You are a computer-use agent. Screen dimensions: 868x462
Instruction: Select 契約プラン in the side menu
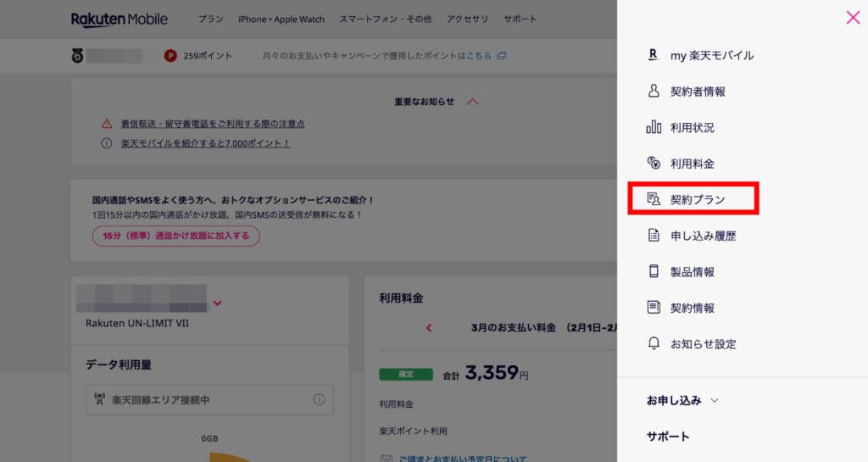point(698,200)
